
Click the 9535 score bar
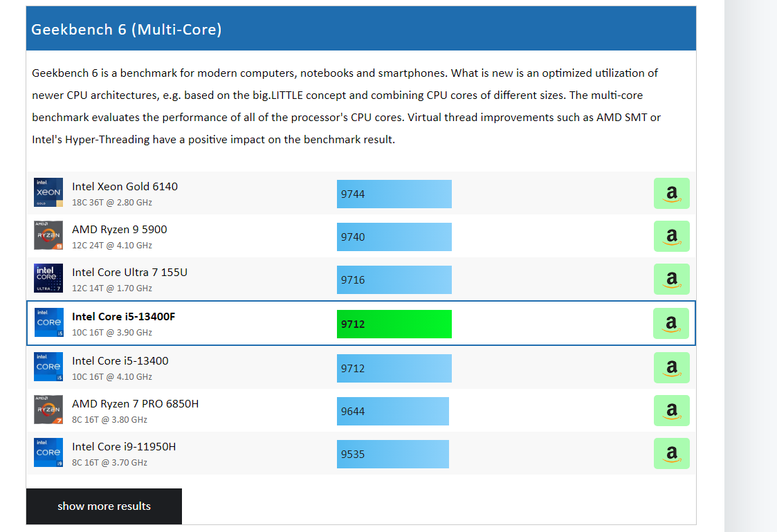pos(393,455)
